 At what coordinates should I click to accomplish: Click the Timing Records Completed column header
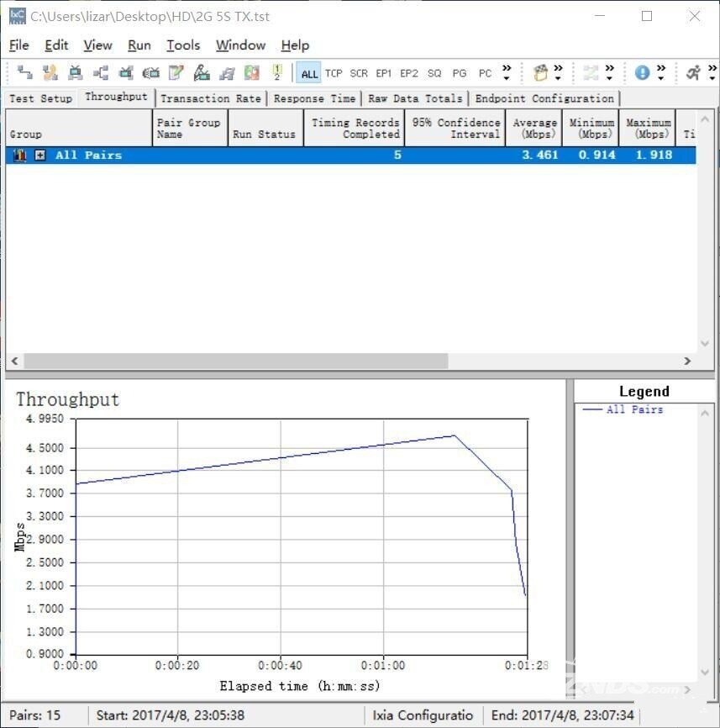coord(355,128)
